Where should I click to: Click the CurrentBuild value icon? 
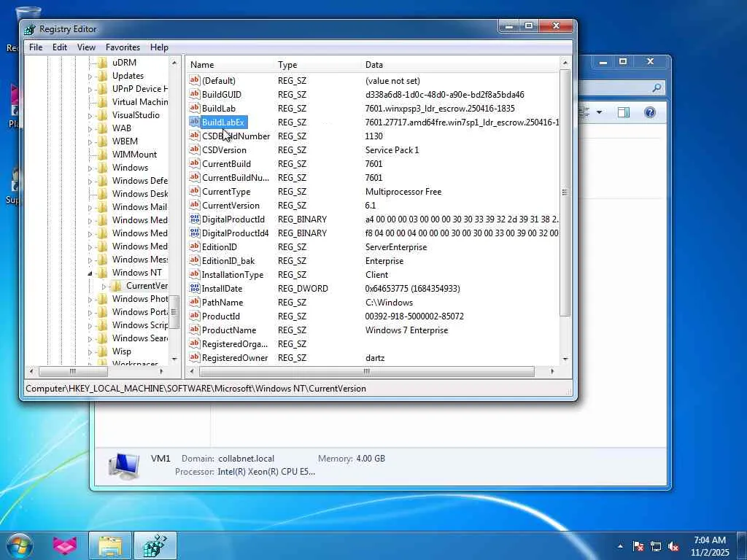coord(194,163)
